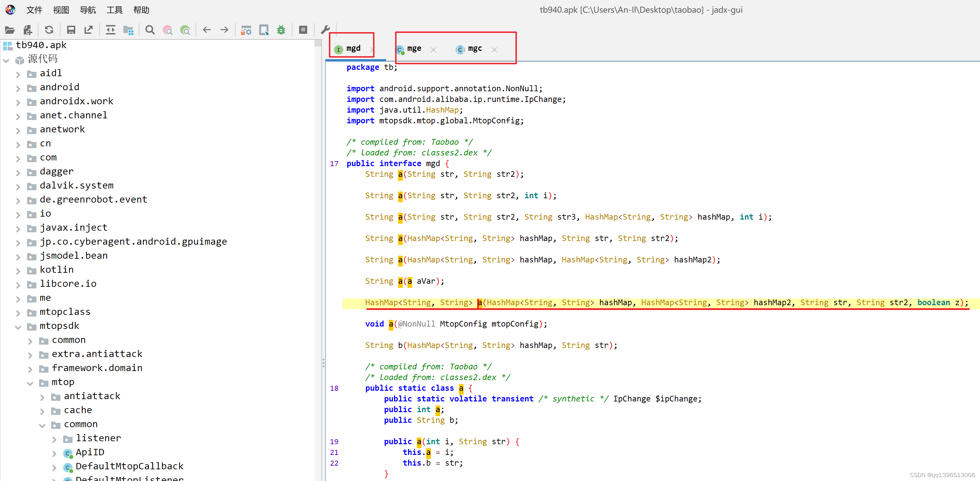Image resolution: width=980 pixels, height=481 pixels.
Task: Toggle flatten packages view icon
Action: click(129, 30)
